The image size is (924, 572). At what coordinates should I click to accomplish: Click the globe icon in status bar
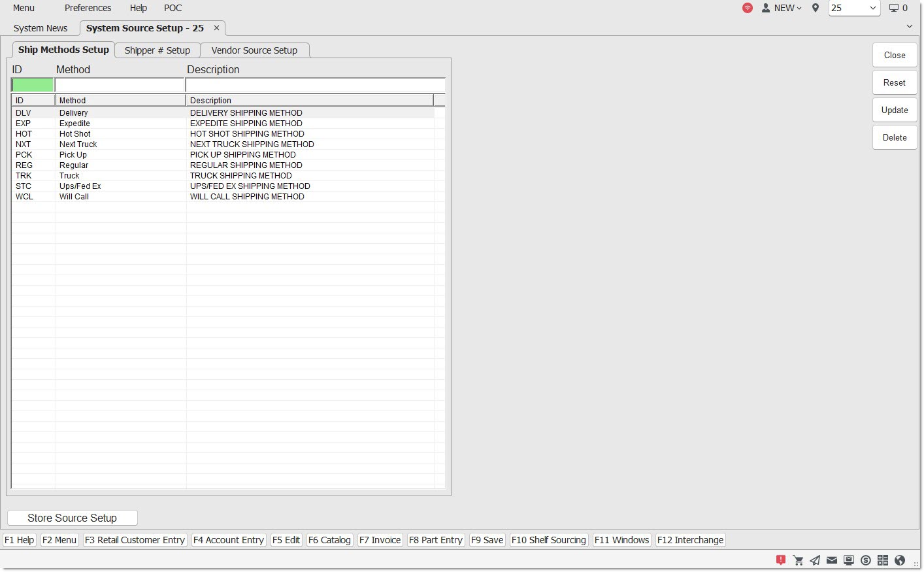(x=900, y=560)
